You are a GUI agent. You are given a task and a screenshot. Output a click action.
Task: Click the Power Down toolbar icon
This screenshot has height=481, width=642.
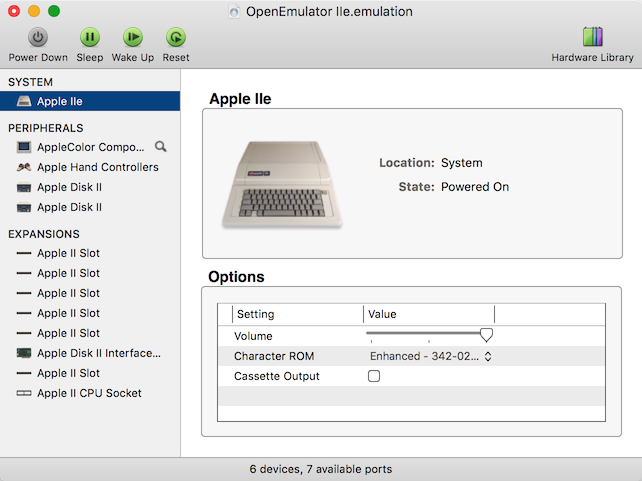pyautogui.click(x=38, y=38)
